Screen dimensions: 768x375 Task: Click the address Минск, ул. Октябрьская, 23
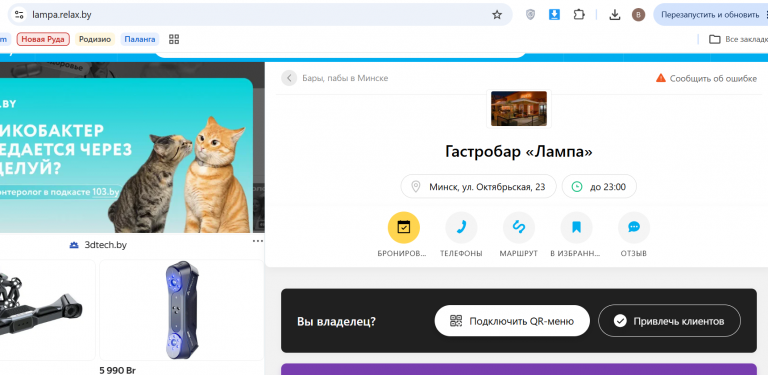point(479,187)
